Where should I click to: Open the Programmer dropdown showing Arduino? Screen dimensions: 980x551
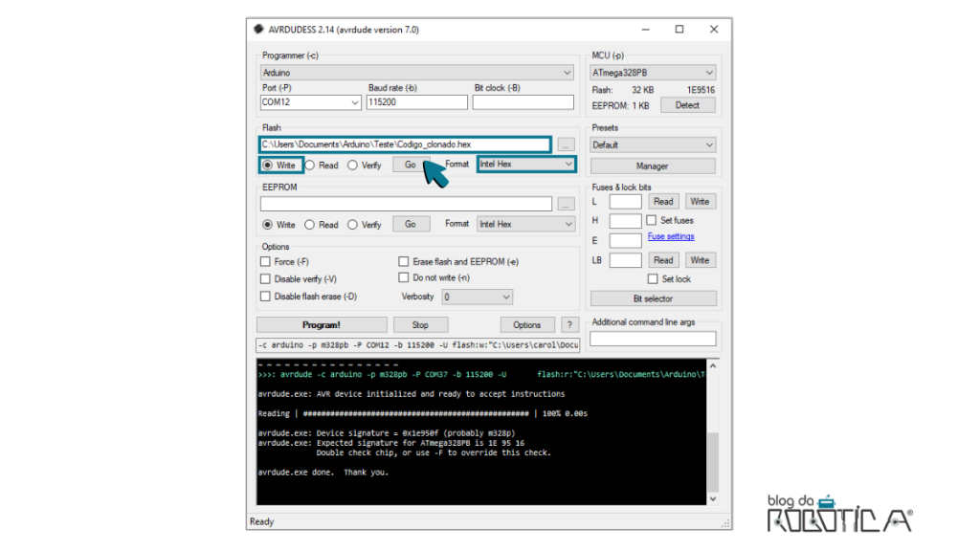[416, 73]
